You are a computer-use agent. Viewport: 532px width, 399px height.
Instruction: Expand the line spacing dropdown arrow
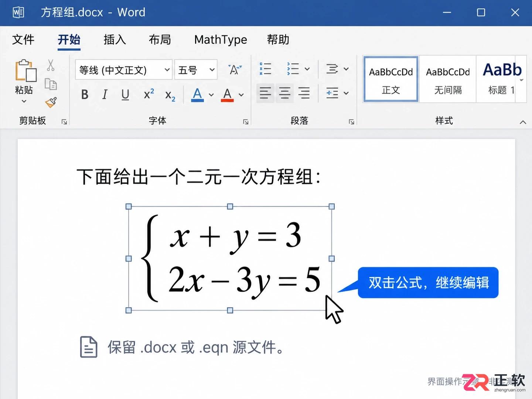click(x=346, y=93)
